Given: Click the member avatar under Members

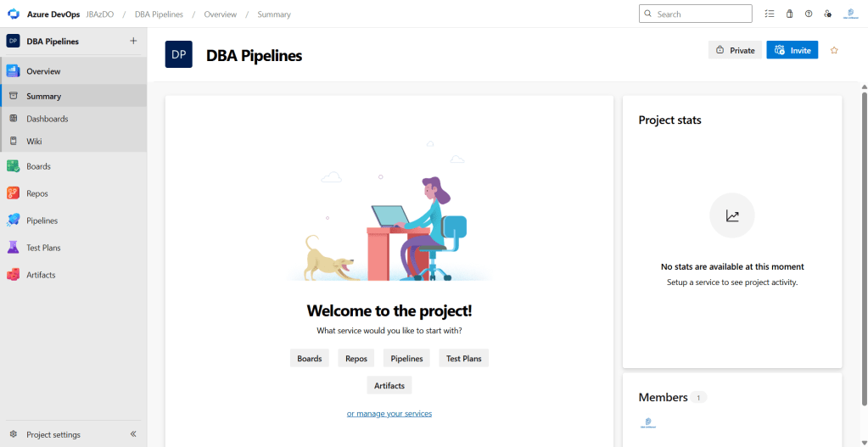Looking at the screenshot, I should click(647, 423).
